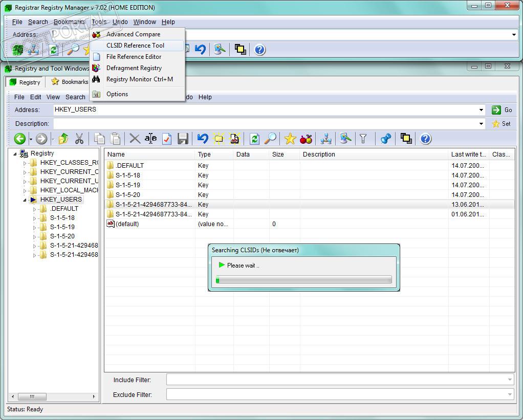The image size is (523, 420).
Task: Expand the .DEFAULT tree node
Action: 34,209
